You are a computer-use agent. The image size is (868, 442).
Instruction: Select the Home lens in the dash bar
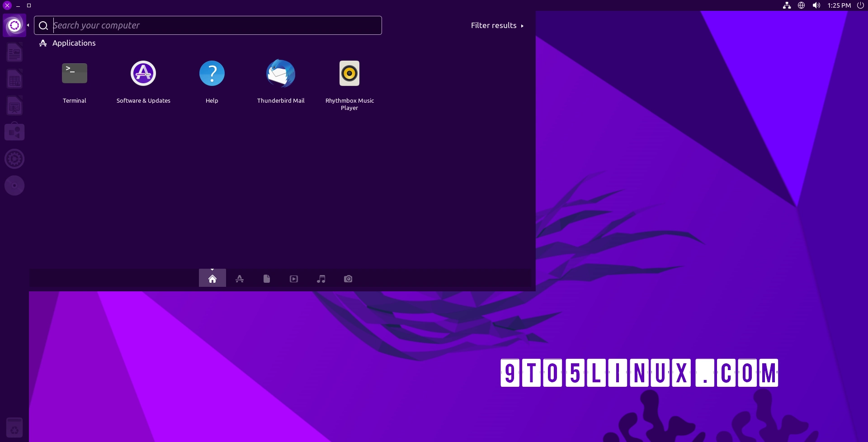coord(212,278)
